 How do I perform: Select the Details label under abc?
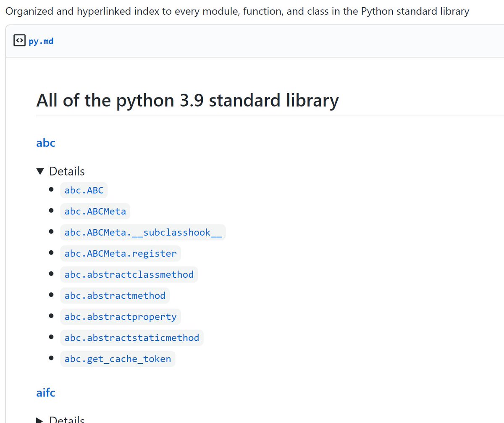67,171
